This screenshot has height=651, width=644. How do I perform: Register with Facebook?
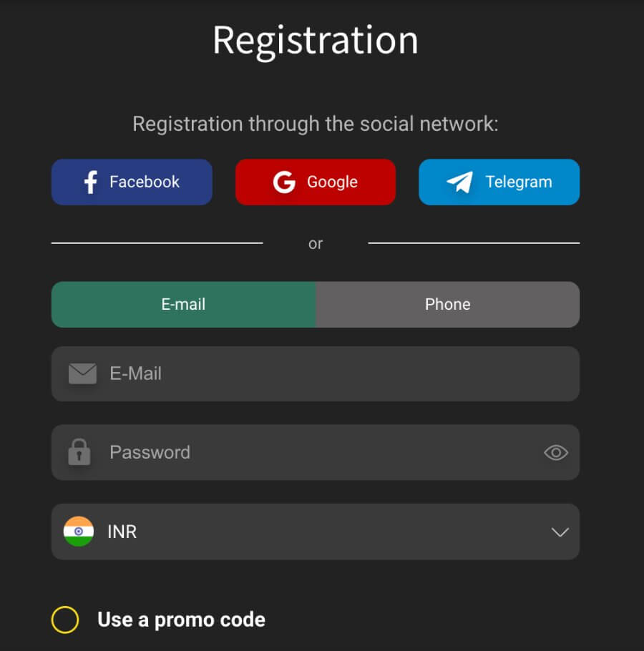coord(132,182)
